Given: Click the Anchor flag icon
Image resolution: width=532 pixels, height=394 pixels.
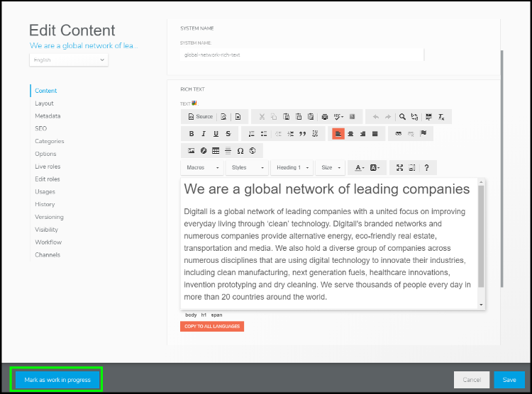Looking at the screenshot, I should click(423, 134).
